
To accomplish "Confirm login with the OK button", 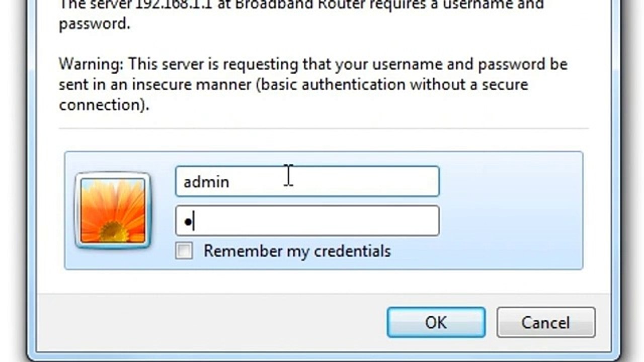I will tap(436, 322).
